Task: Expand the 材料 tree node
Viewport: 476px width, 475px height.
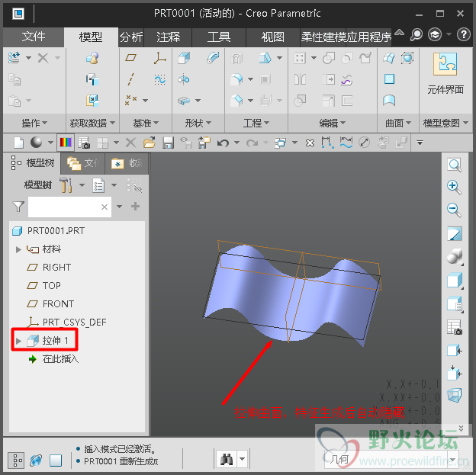Action: [x=18, y=249]
